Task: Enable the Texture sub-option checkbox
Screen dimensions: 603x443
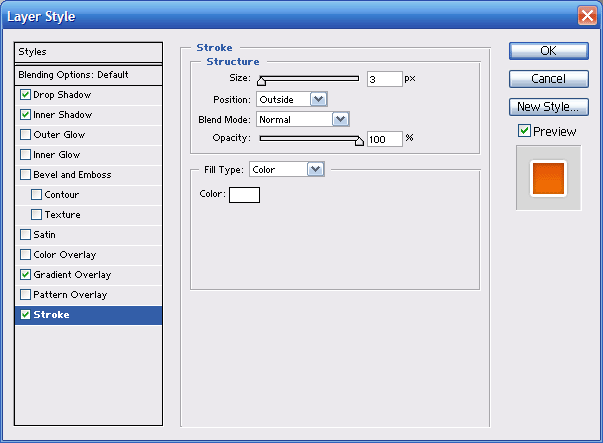Action: click(x=37, y=215)
